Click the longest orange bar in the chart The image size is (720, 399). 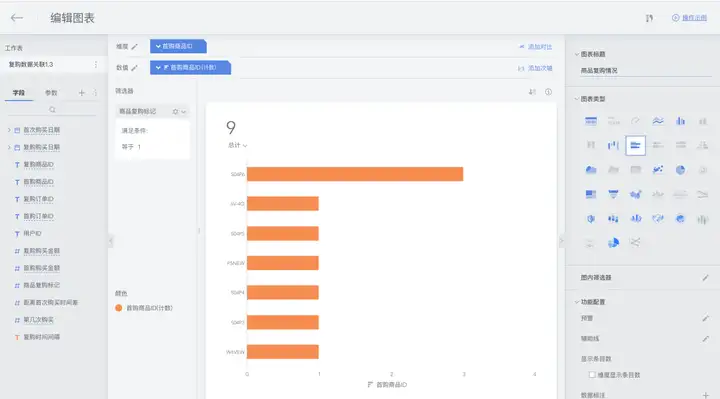(355, 174)
